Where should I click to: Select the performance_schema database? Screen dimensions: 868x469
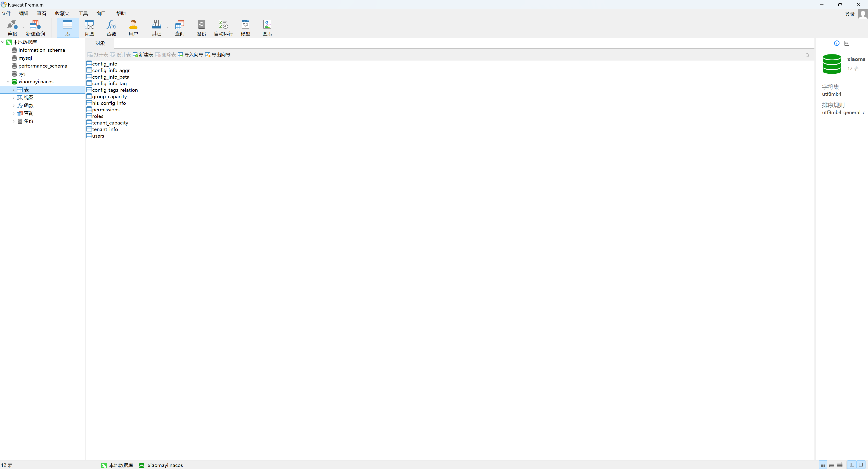pyautogui.click(x=43, y=66)
